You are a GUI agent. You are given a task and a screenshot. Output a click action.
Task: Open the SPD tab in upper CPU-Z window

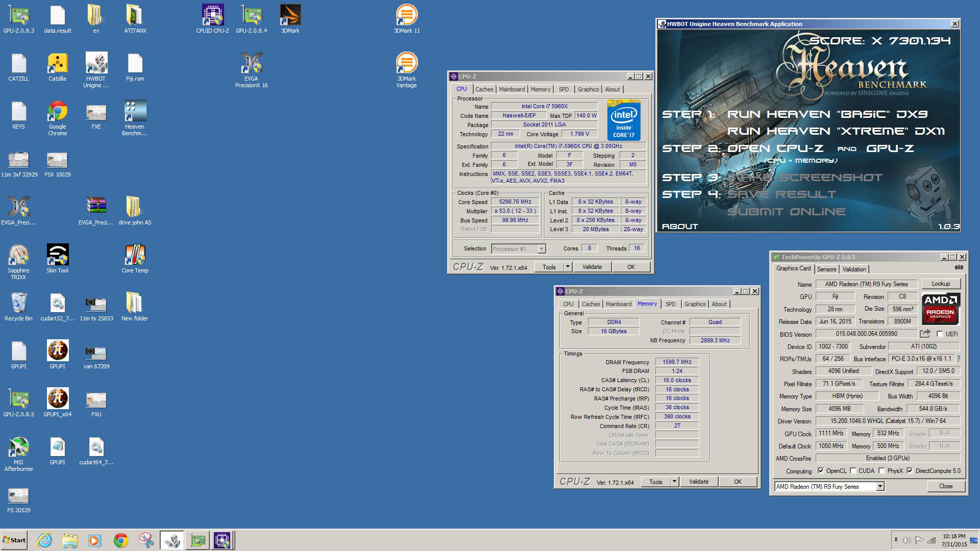[x=563, y=89]
